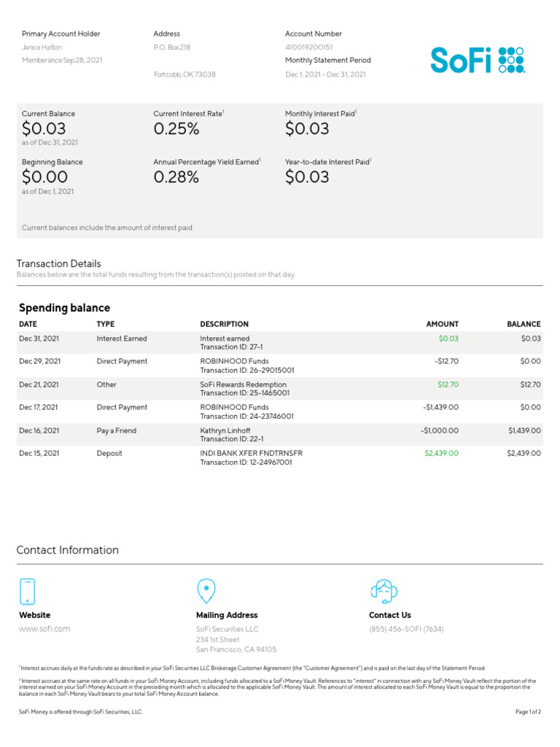Viewport: 560px width, 747px height.
Task: Click the SoFi logo
Action: [x=478, y=60]
